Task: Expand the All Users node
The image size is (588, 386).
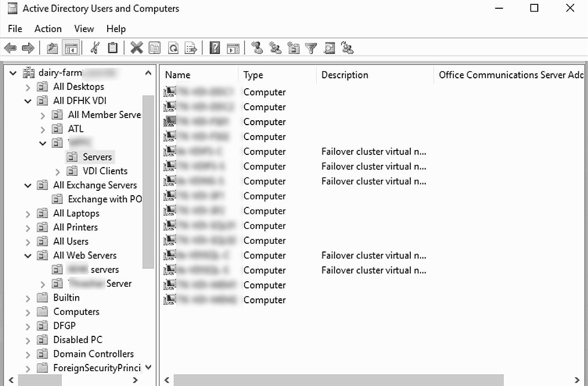Action: click(28, 242)
